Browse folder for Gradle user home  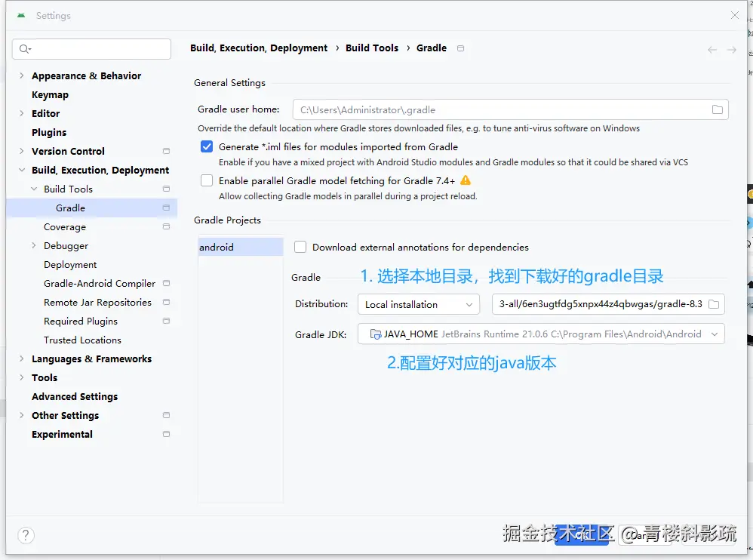click(x=717, y=110)
